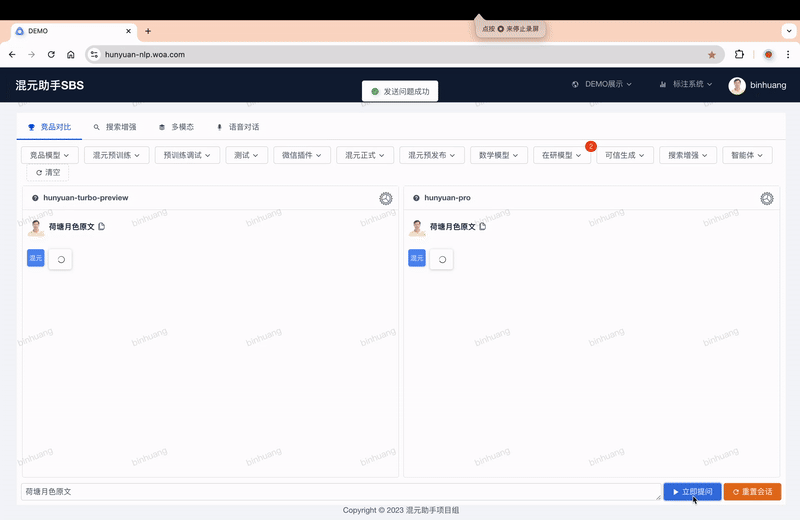Open the 标注系统 menu
This screenshot has height=520, width=800.
coord(687,85)
